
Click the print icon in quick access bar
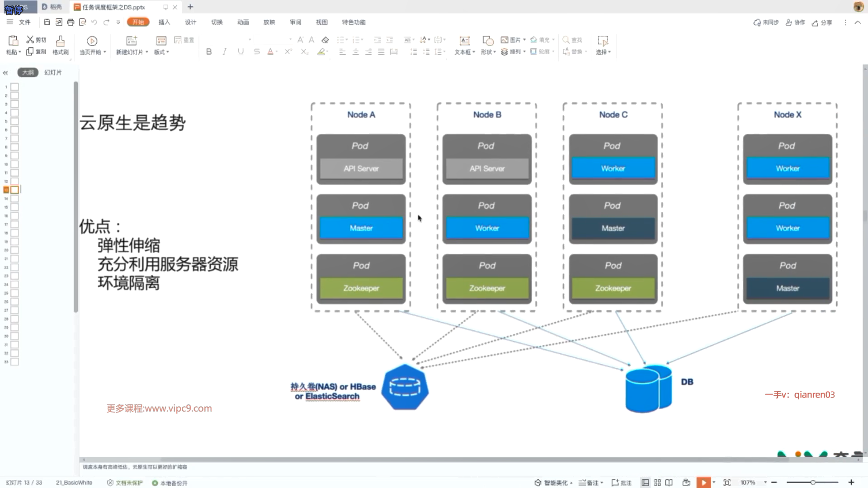71,22
